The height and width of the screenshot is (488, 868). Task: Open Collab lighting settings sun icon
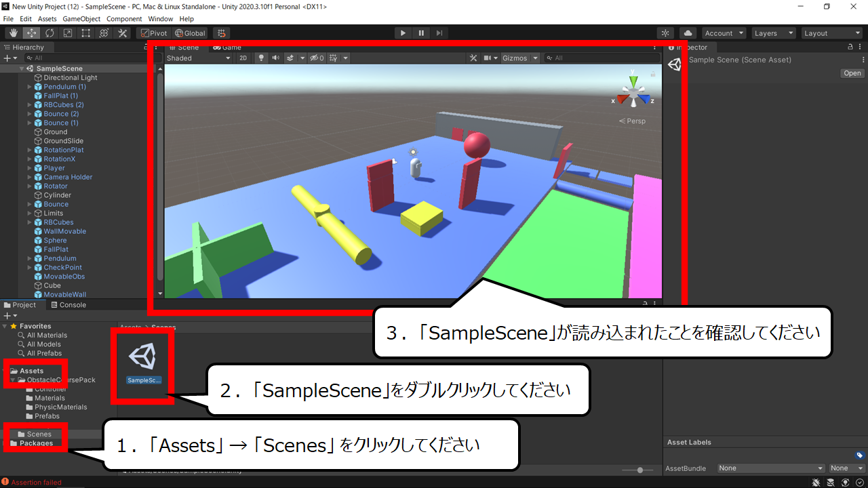[666, 33]
